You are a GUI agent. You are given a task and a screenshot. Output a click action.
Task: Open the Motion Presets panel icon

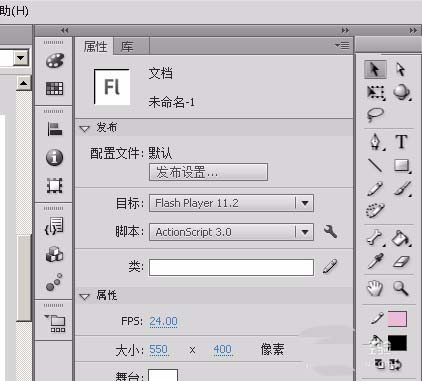tap(54, 282)
